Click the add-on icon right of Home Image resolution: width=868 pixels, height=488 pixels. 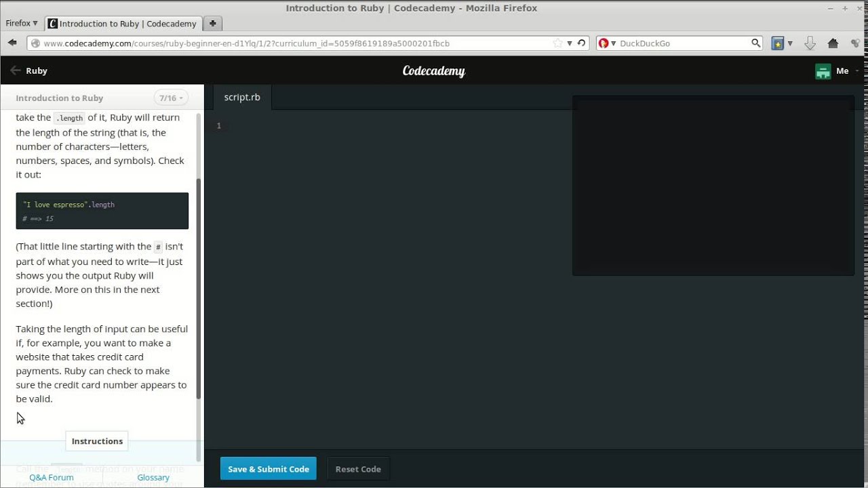coord(856,43)
